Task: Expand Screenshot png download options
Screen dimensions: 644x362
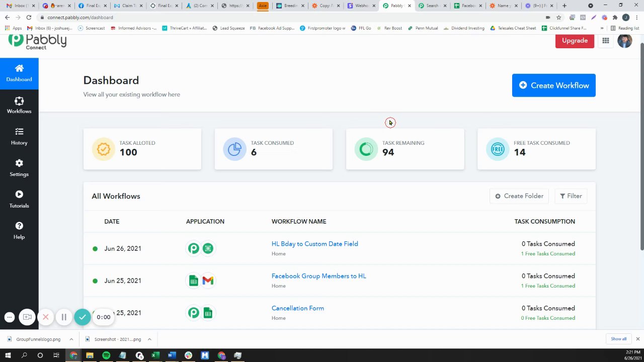Action: 150,339
